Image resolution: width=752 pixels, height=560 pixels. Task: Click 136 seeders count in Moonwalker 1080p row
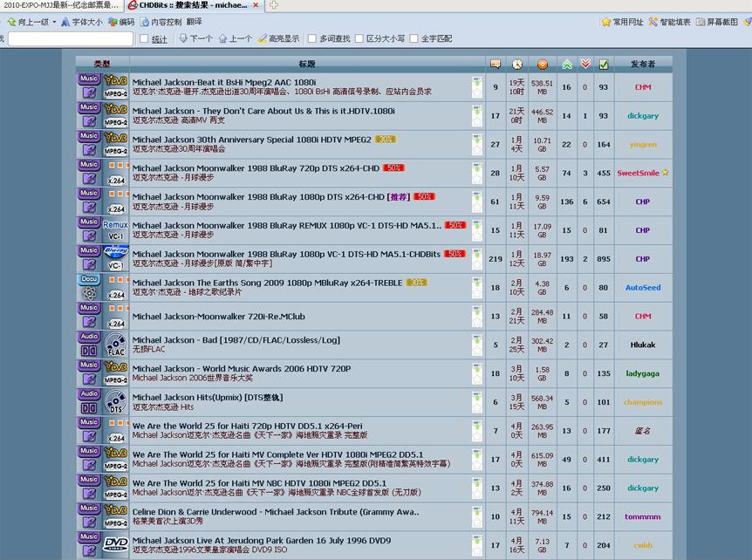(566, 201)
